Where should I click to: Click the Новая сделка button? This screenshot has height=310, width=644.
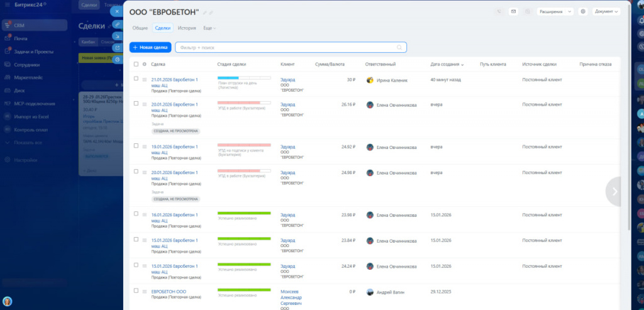(x=150, y=47)
